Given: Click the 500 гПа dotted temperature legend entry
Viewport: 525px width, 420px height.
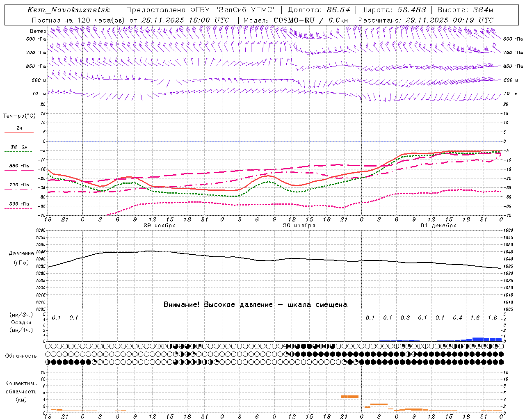Looking at the screenshot, I should click(19, 205).
